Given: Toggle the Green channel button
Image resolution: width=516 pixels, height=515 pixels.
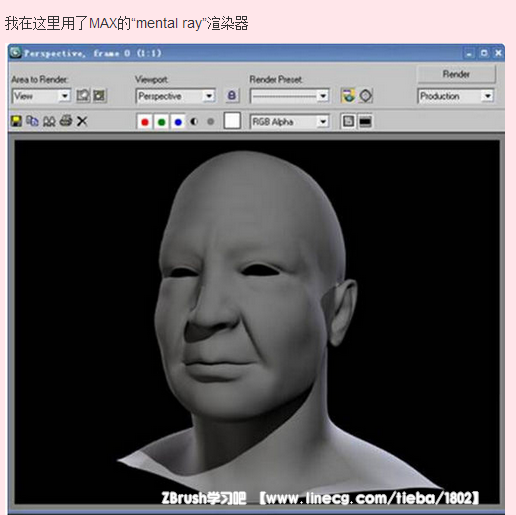Looking at the screenshot, I should [161, 122].
